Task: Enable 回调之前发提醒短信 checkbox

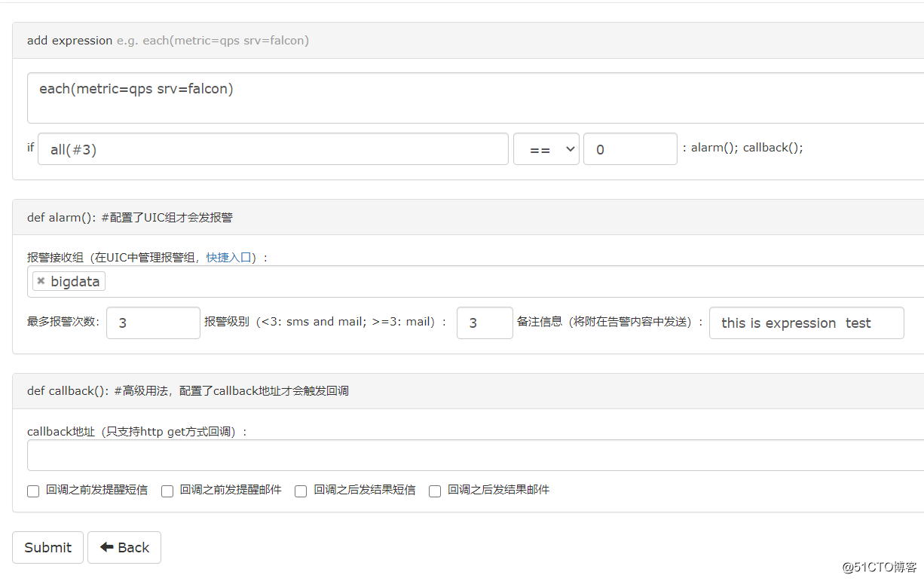Action: (33, 491)
